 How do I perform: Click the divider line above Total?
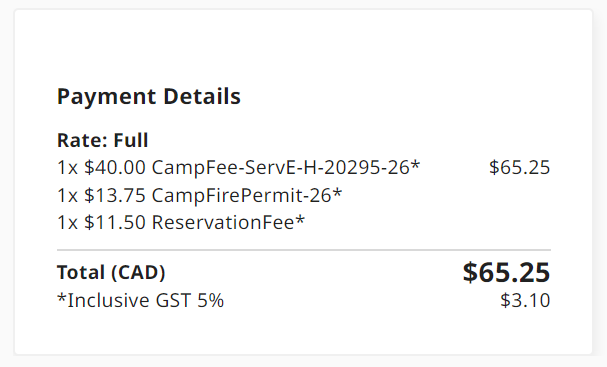(x=304, y=250)
